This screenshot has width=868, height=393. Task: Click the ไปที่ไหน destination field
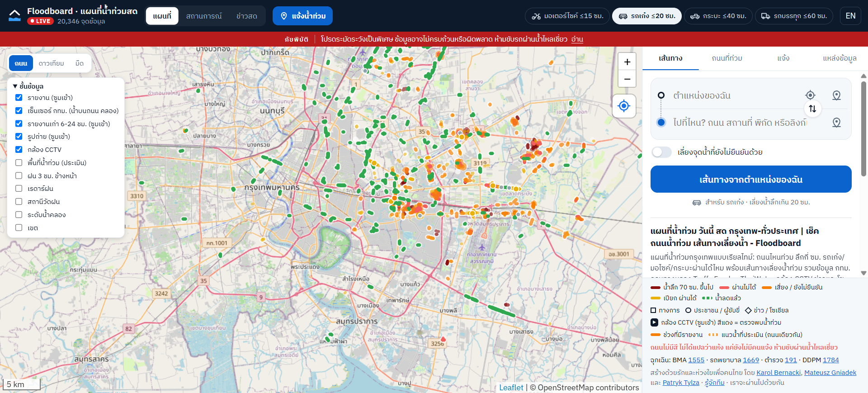(740, 123)
